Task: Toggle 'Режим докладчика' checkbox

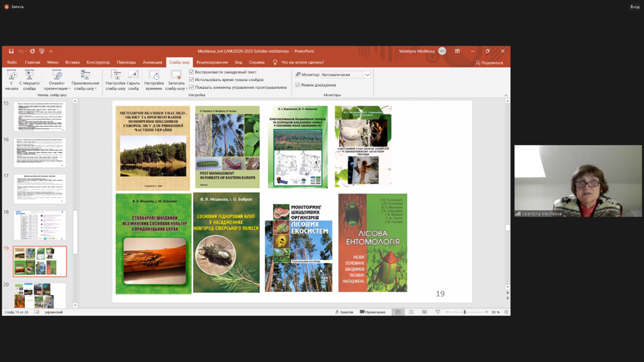Action: 298,85
